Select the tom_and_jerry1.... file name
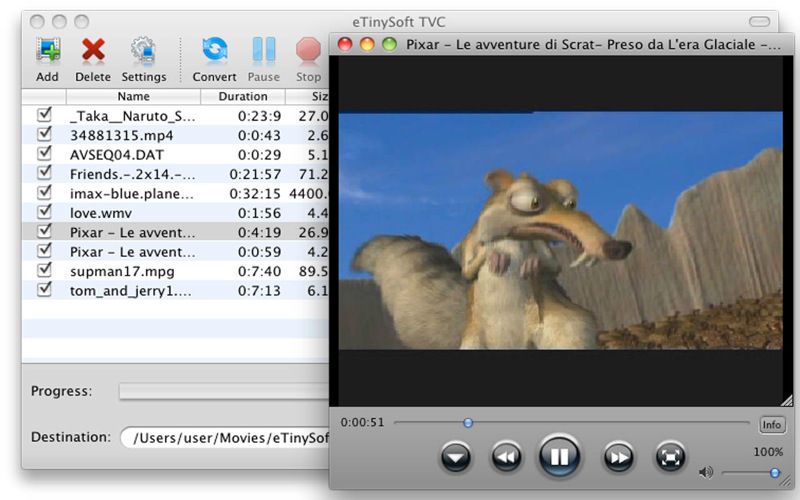800x500 pixels. 131,291
